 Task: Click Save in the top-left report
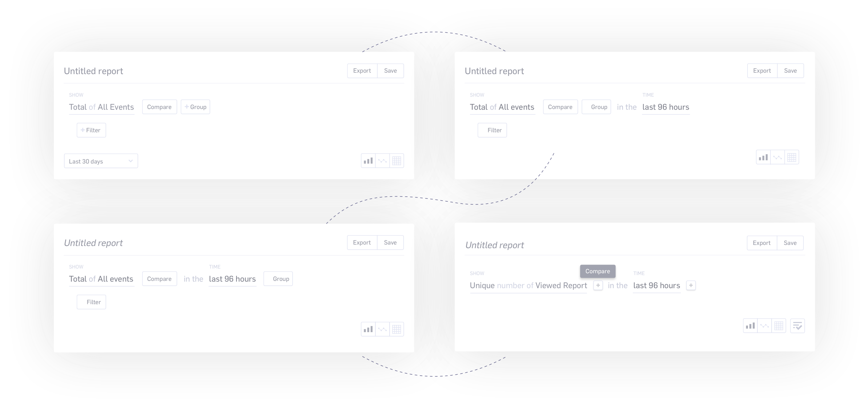click(x=391, y=71)
